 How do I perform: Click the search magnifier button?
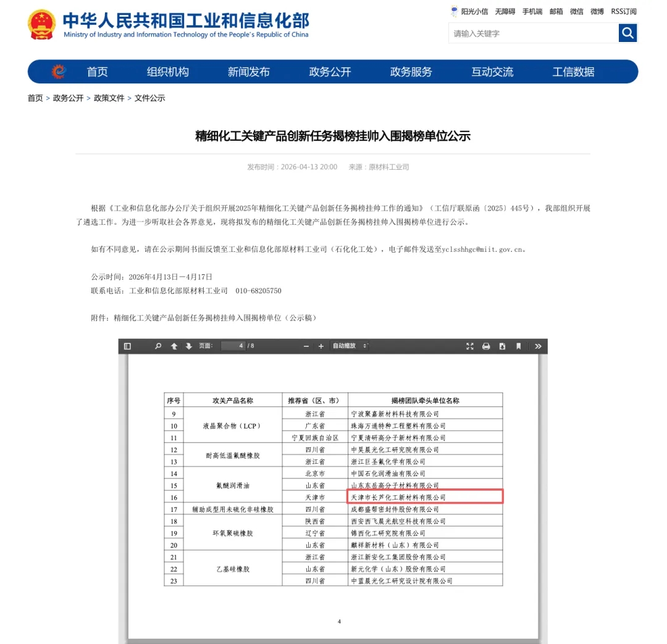click(x=627, y=33)
